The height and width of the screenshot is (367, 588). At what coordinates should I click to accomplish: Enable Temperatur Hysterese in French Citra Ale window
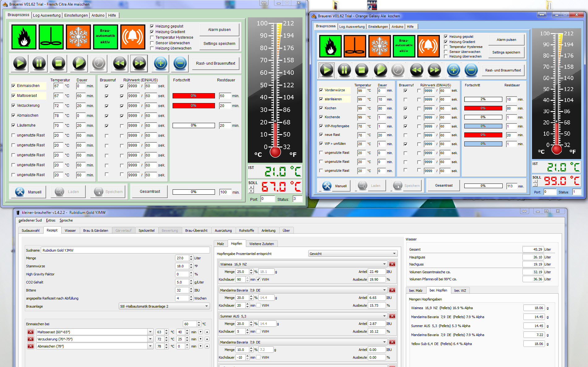pos(152,37)
